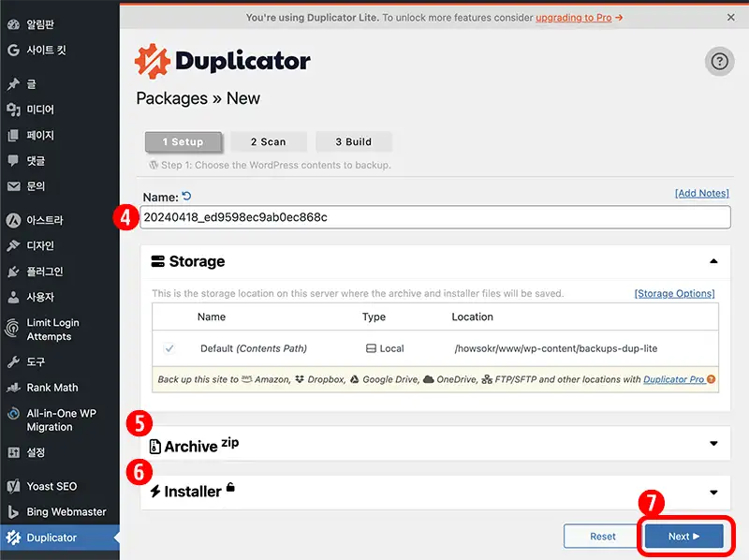Click the Local storage type cell
Image resolution: width=749 pixels, height=560 pixels.
[x=385, y=348]
